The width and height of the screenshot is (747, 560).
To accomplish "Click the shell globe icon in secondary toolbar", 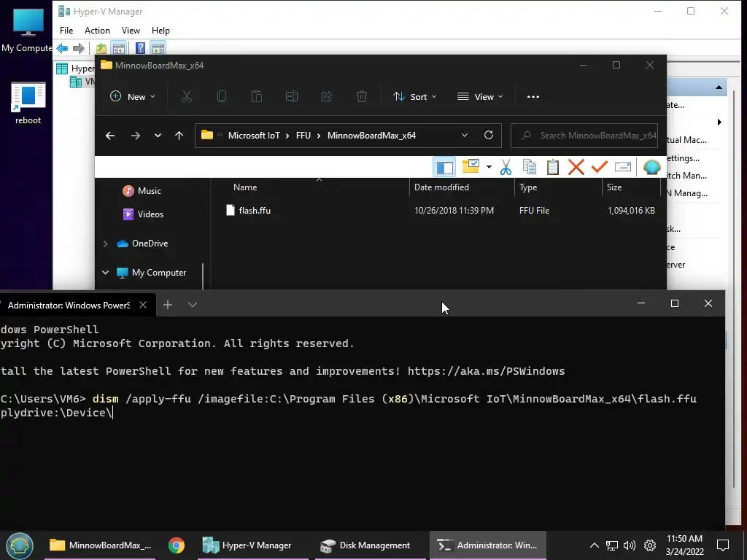I will 651,167.
